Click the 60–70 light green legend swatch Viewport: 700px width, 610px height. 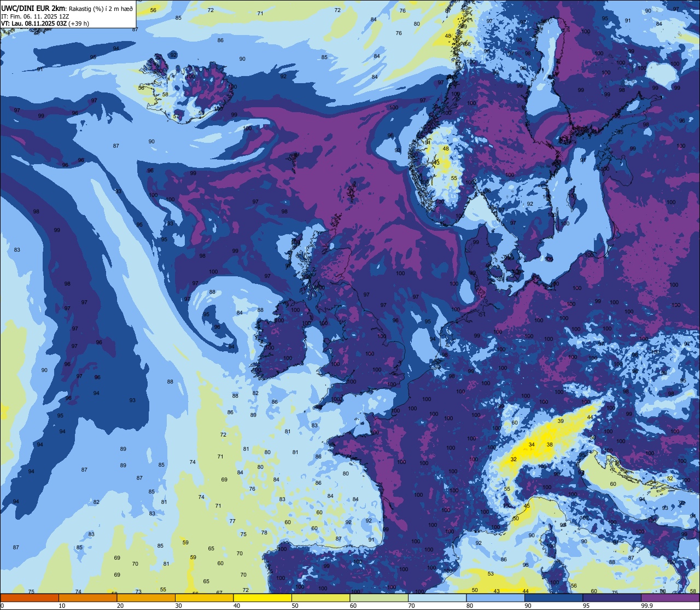point(379,598)
